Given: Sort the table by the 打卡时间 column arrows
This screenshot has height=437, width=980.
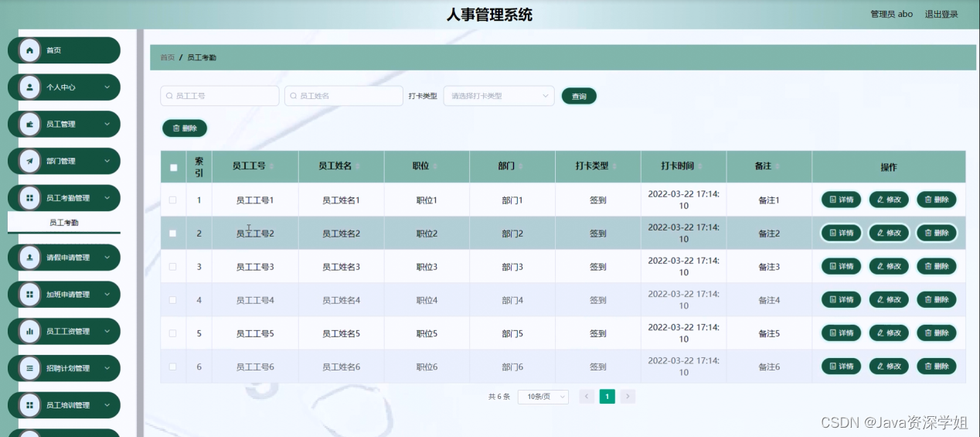Looking at the screenshot, I should 701,167.
